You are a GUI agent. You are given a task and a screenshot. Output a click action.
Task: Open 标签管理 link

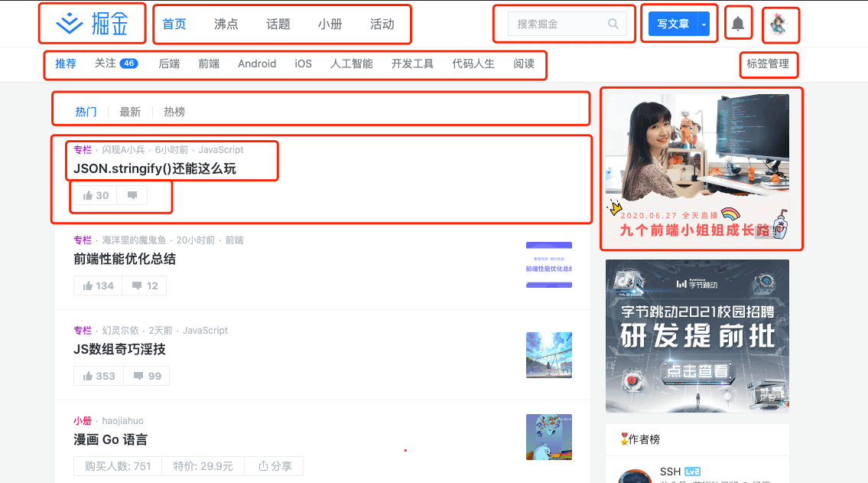point(768,64)
